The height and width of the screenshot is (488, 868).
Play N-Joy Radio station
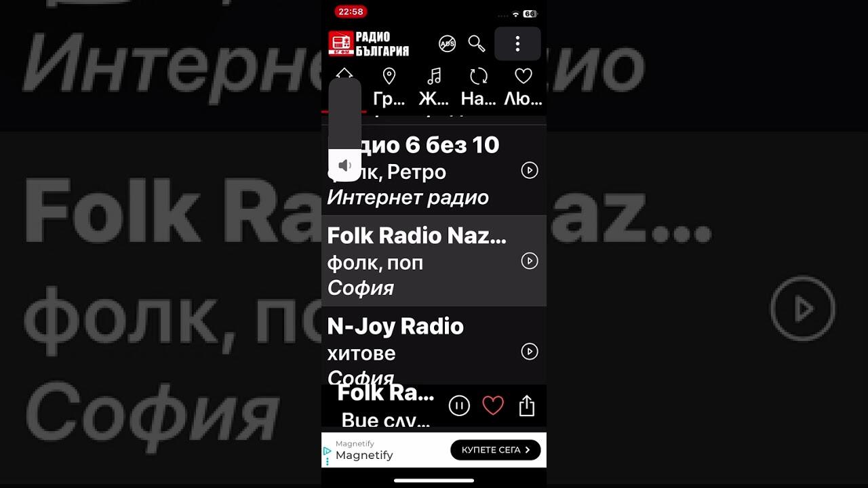coord(530,352)
